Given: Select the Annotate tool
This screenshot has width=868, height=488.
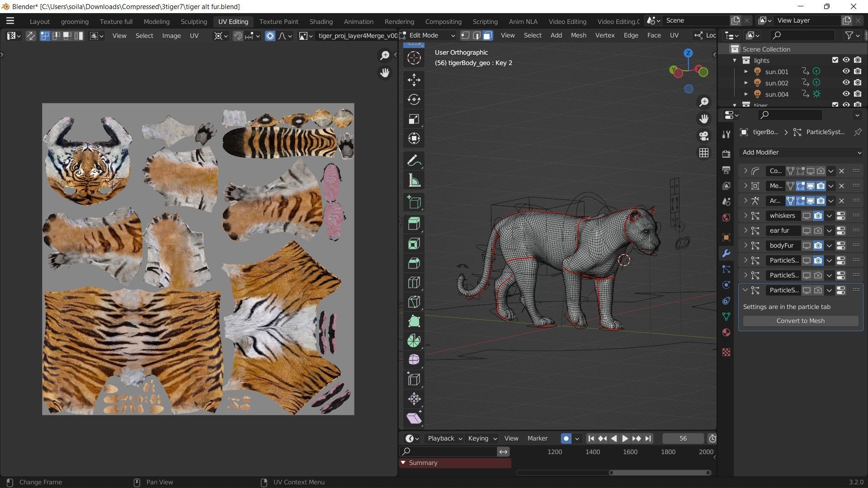Looking at the screenshot, I should (x=414, y=161).
